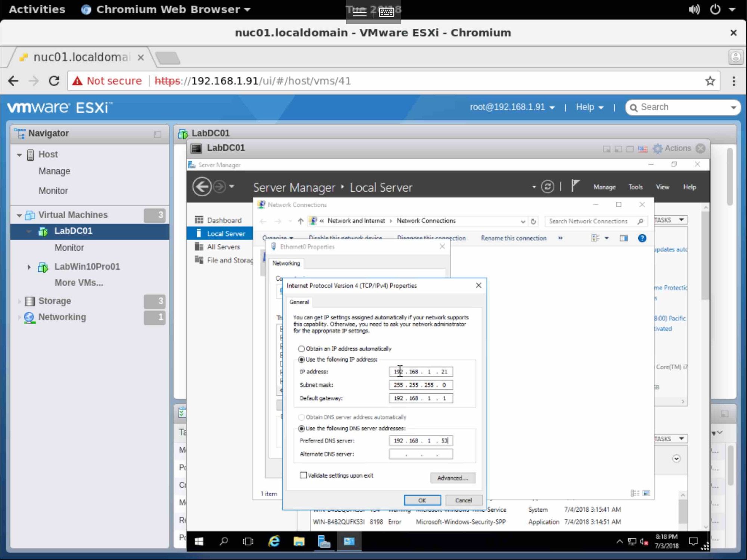The height and width of the screenshot is (560, 747).
Task: Open Server Manager View menu
Action: point(663,187)
